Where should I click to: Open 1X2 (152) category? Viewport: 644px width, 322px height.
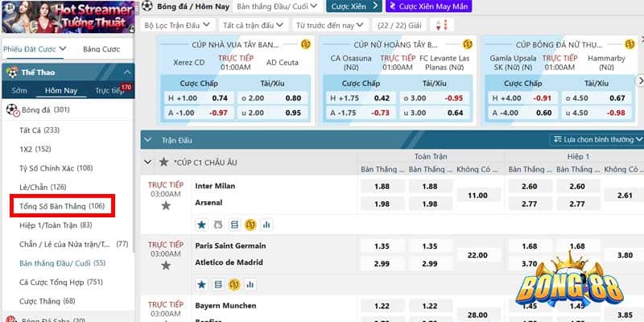[x=35, y=149]
